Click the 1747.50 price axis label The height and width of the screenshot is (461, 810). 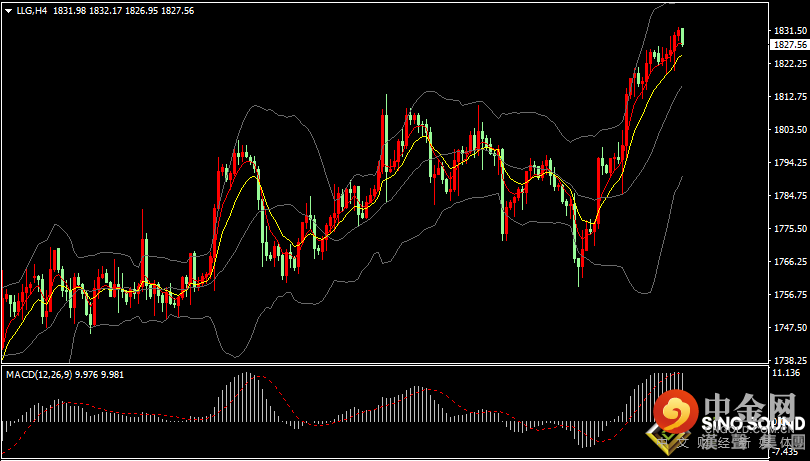pyautogui.click(x=788, y=328)
